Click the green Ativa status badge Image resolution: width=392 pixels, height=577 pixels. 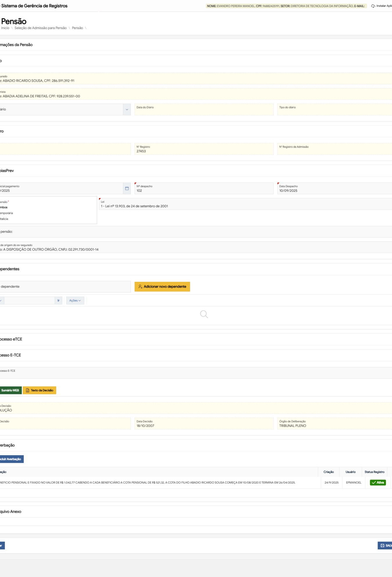click(378, 483)
